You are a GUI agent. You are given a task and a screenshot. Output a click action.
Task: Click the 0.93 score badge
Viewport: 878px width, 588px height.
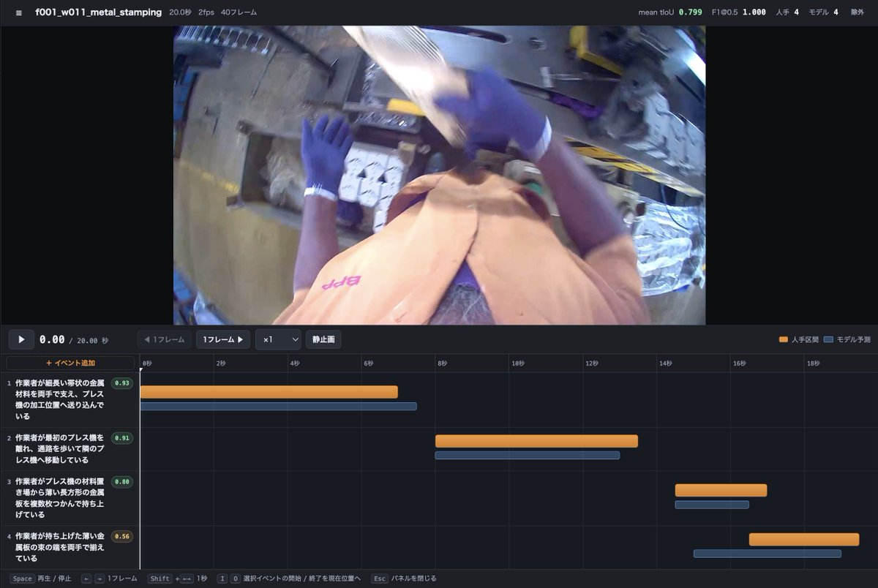(122, 383)
